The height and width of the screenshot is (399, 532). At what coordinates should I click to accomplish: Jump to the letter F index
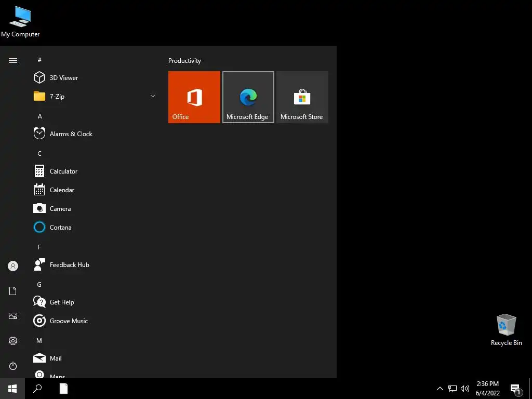click(39, 247)
